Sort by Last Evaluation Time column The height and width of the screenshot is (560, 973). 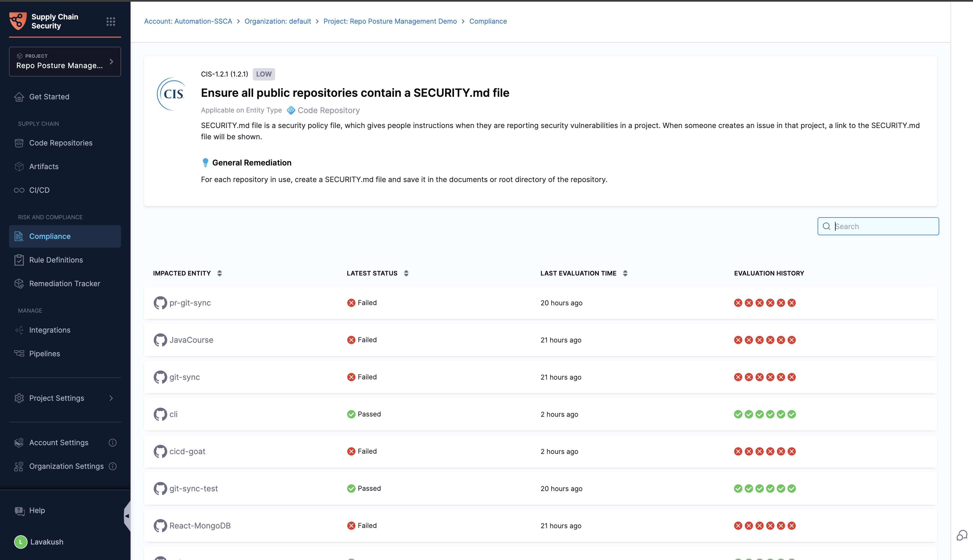click(x=625, y=274)
